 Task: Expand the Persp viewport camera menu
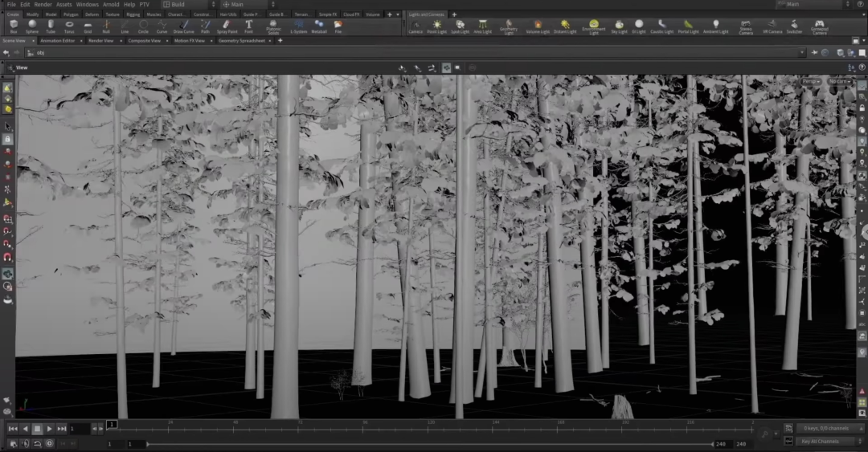tap(811, 81)
